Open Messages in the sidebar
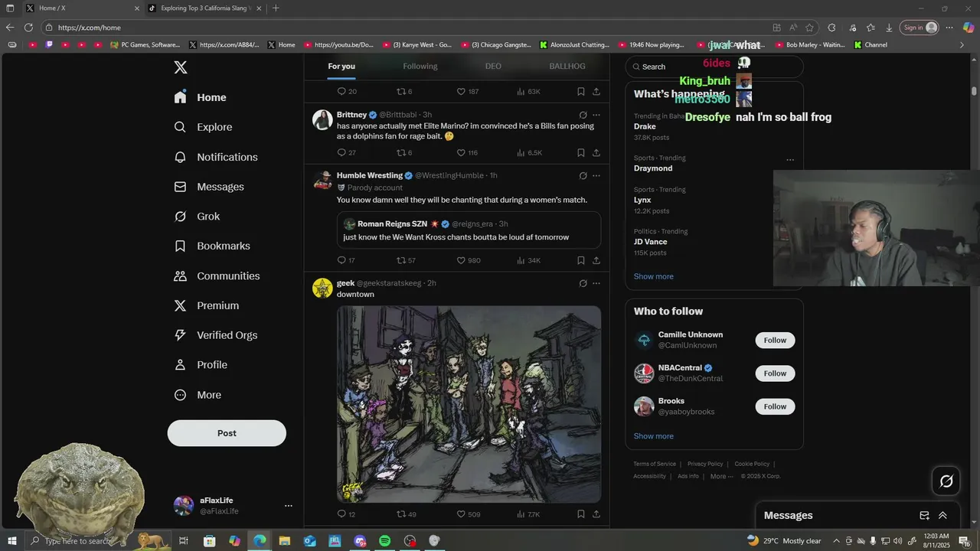 (x=209, y=187)
